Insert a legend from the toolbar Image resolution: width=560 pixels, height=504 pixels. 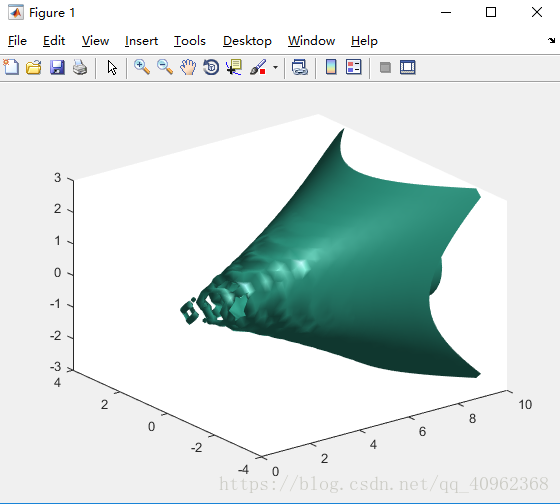point(354,67)
